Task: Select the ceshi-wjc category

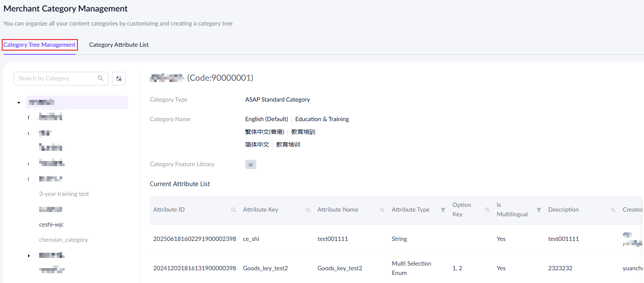Action: pos(51,224)
